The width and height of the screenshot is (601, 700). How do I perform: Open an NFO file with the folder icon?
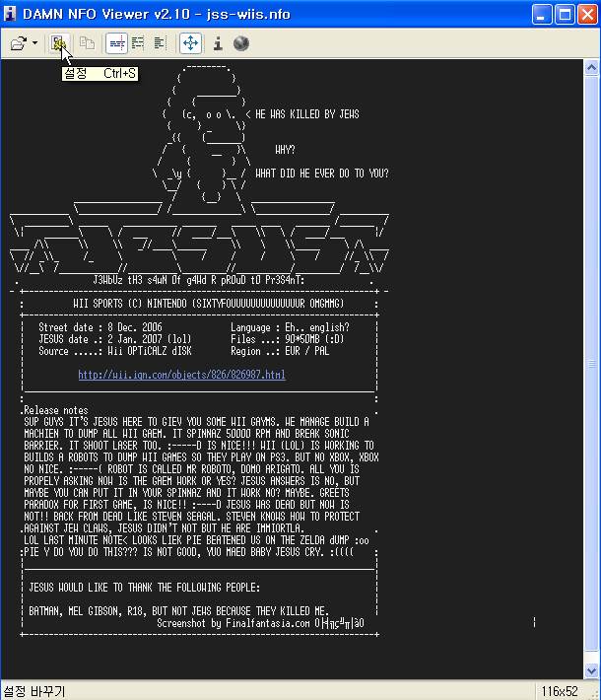pyautogui.click(x=19, y=43)
